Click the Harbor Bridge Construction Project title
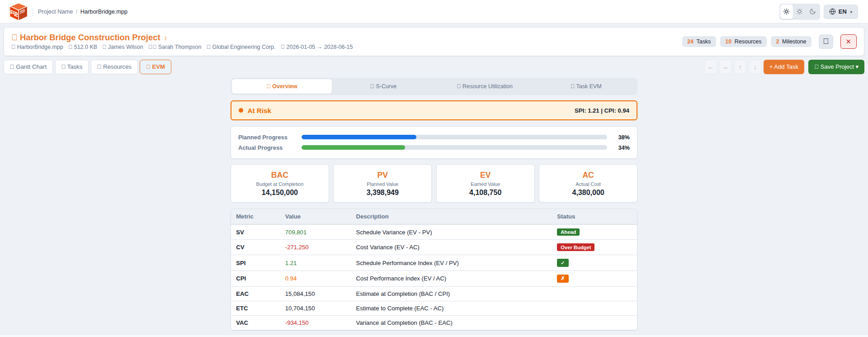 coord(90,38)
